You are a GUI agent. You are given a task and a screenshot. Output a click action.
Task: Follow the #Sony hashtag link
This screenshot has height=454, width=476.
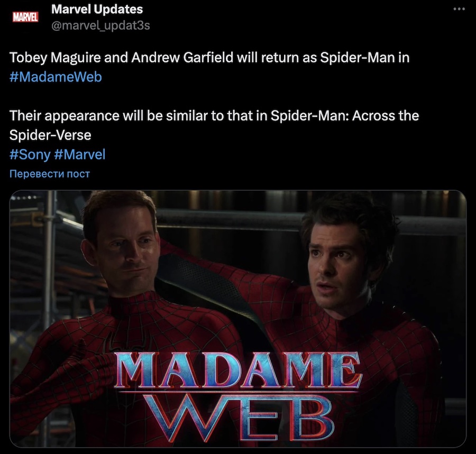tap(30, 154)
